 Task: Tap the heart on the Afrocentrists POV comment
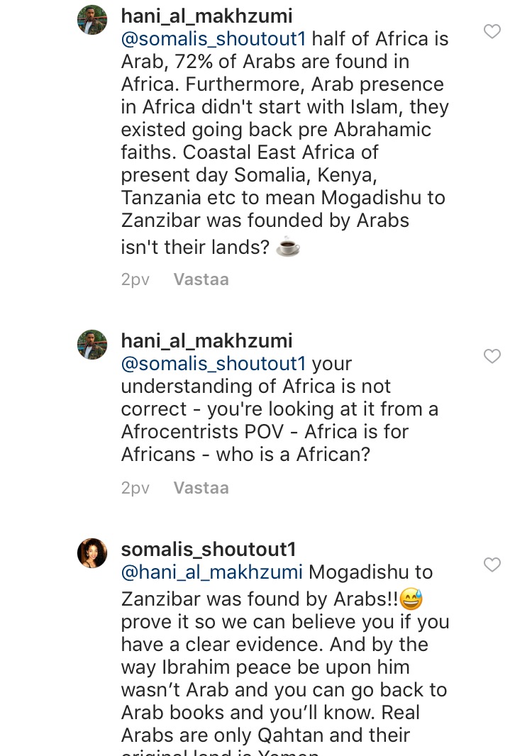tap(492, 356)
